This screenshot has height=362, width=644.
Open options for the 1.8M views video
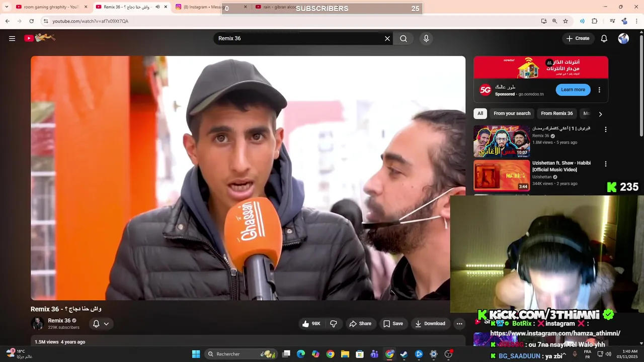click(606, 129)
